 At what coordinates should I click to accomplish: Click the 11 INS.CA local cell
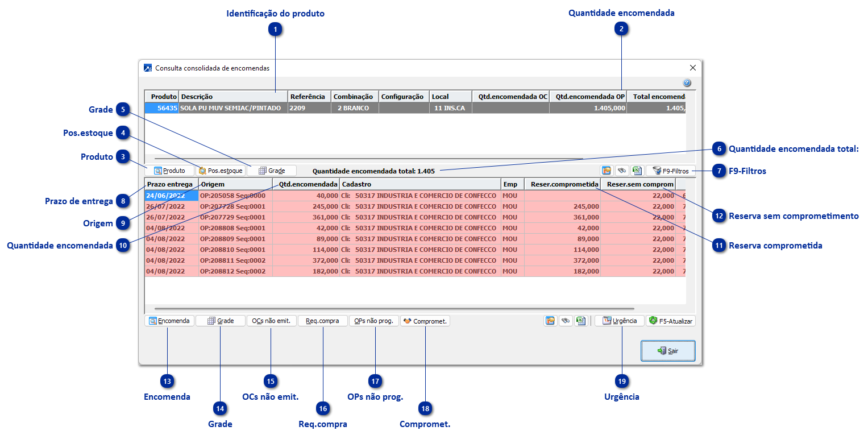[x=451, y=108]
